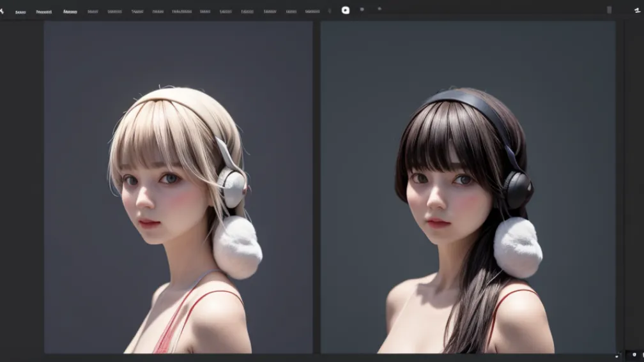Select the fifth item in the top menu bar
The image size is (644, 362).
point(115,11)
